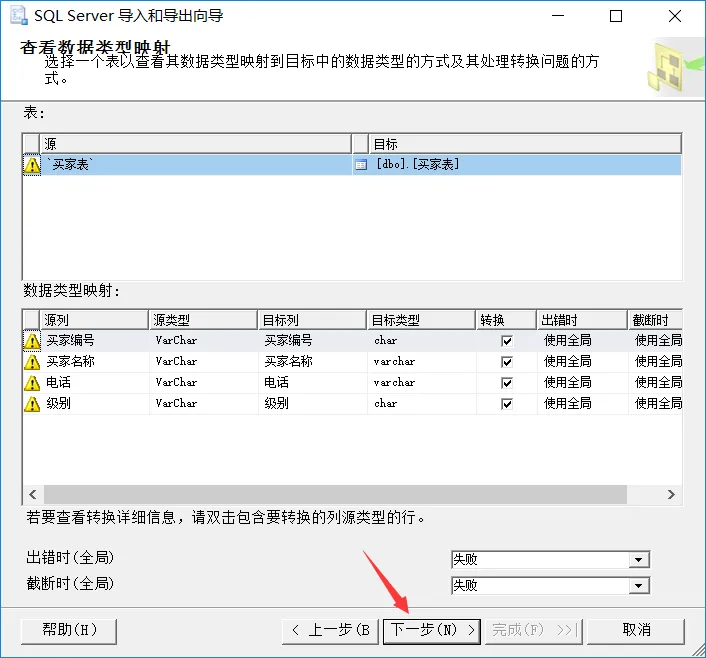The image size is (706, 658).
Task: Click the scrollbar right arrow
Action: [x=671, y=495]
